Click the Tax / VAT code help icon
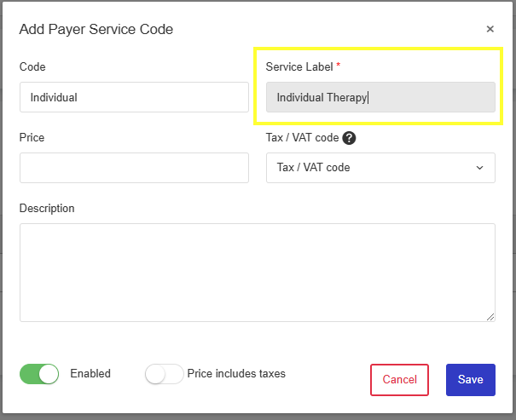 click(349, 138)
